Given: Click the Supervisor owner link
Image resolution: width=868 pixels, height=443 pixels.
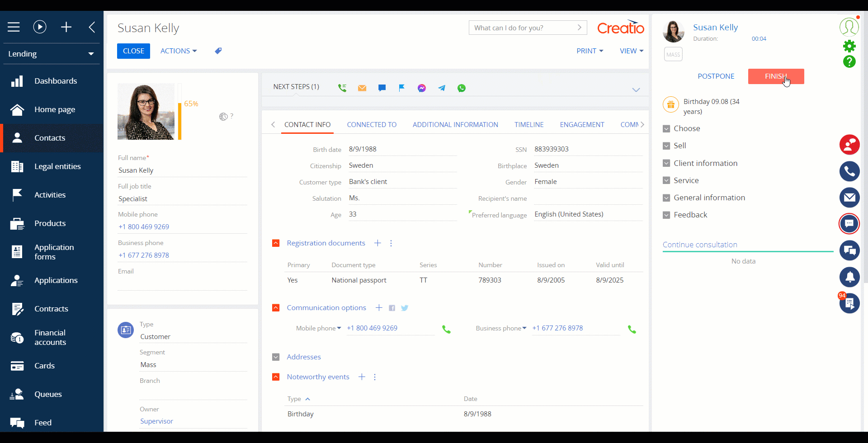Looking at the screenshot, I should point(156,421).
